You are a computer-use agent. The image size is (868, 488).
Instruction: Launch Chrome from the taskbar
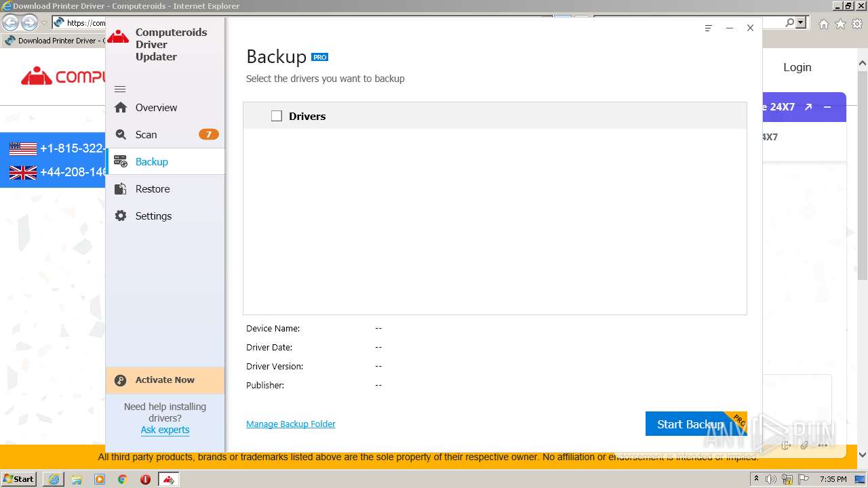point(123,479)
